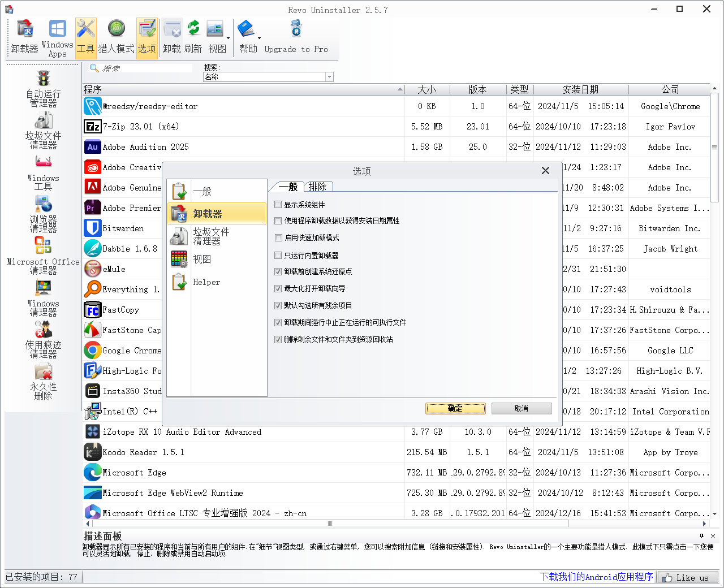This screenshot has width=724, height=588.
Task: Click the 卸载 toolbar action
Action: (172, 37)
